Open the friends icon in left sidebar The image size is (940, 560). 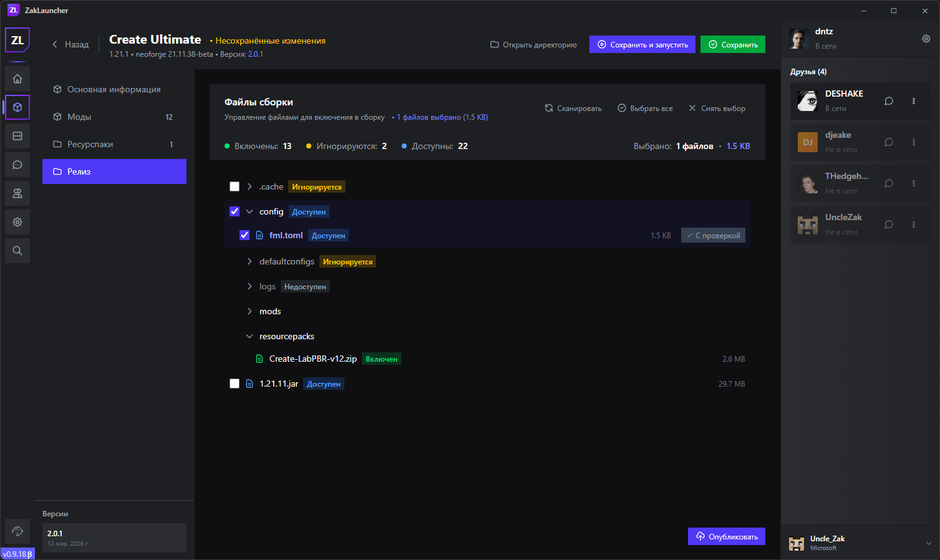click(17, 193)
